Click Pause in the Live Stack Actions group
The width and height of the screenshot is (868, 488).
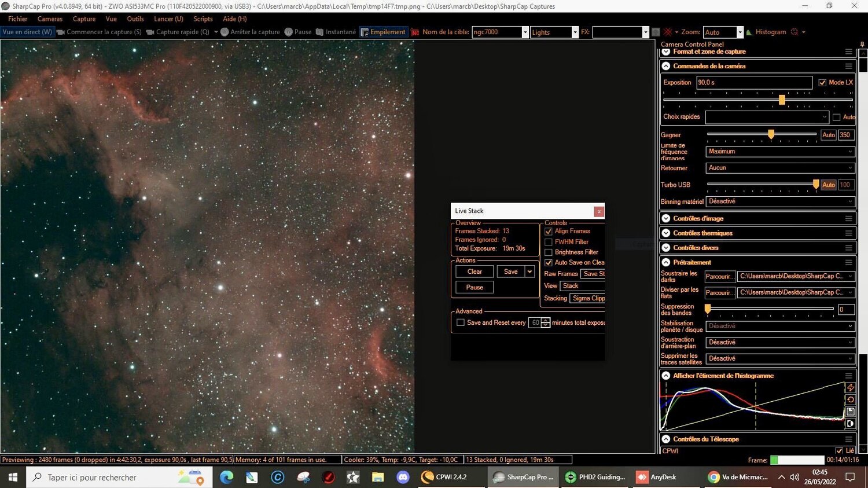pyautogui.click(x=475, y=287)
